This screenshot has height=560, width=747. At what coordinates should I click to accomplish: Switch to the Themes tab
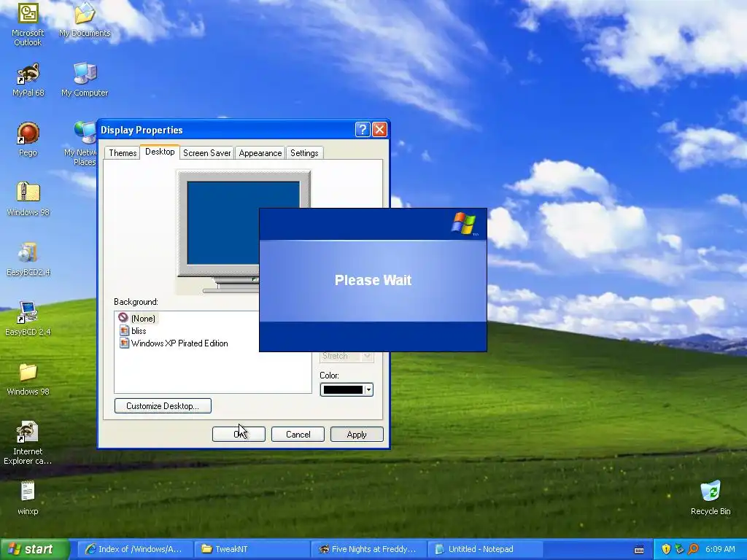(x=123, y=153)
